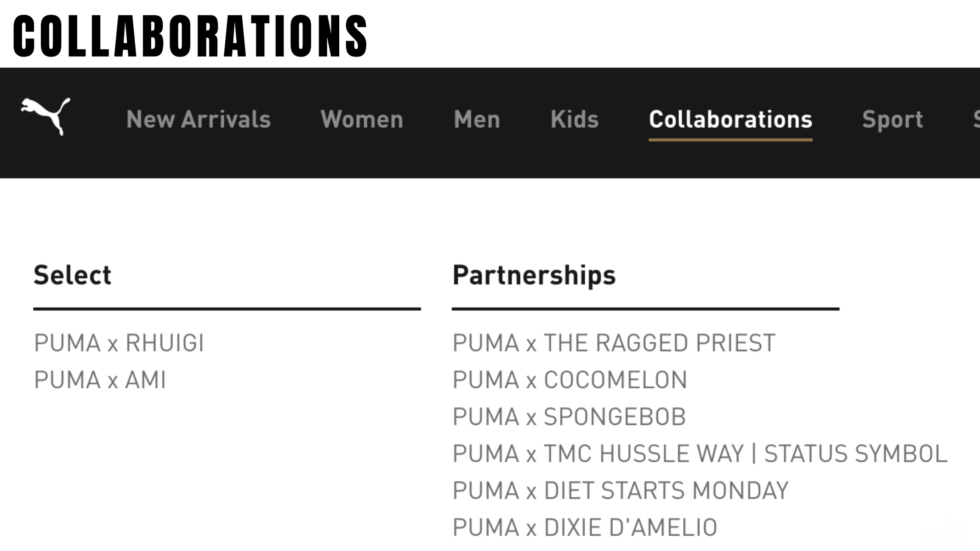Screen dimensions: 980x551
Task: Open PUMA x DIET STARTS MONDAY
Action: click(x=621, y=490)
